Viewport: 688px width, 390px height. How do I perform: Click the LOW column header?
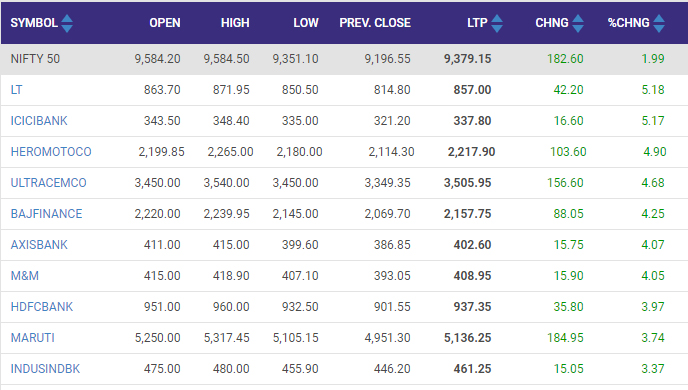pyautogui.click(x=306, y=23)
